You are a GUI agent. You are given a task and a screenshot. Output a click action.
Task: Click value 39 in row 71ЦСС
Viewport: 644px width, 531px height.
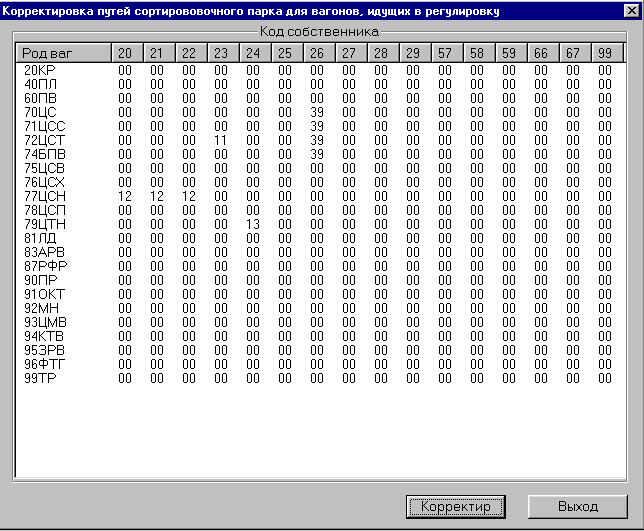pos(317,126)
